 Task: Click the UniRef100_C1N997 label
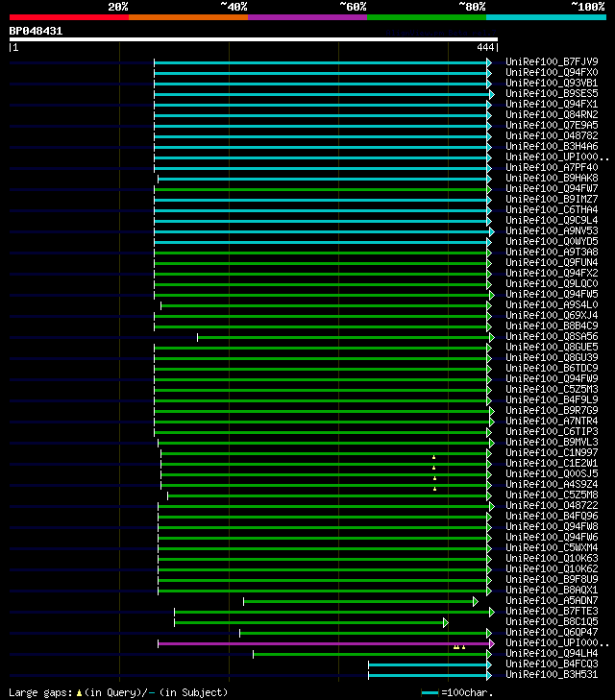[x=552, y=452]
